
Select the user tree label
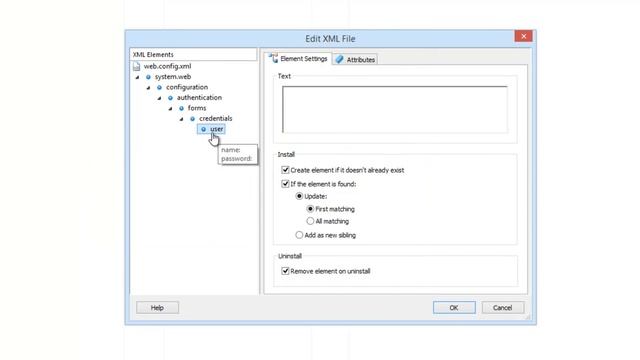click(x=216, y=129)
